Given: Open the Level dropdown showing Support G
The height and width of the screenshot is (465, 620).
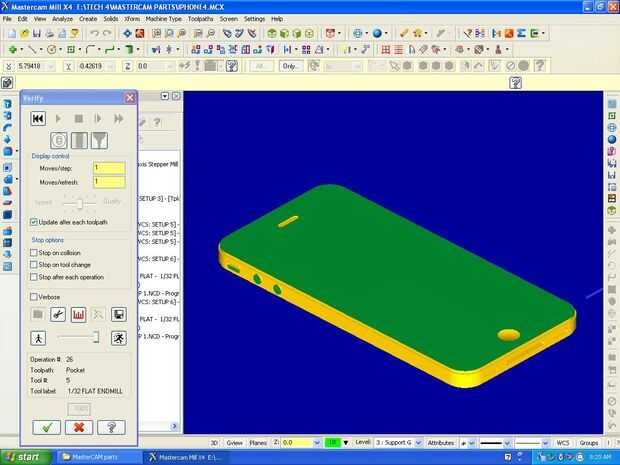Looking at the screenshot, I should coord(419,443).
